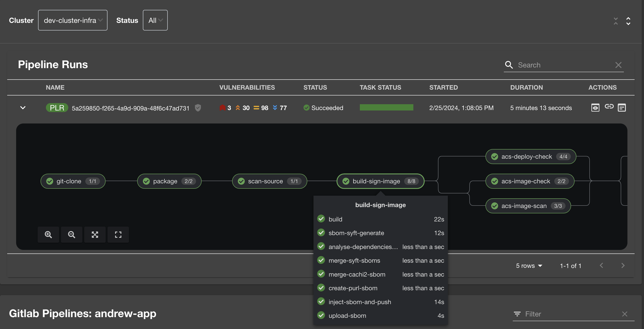The width and height of the screenshot is (644, 329).
Task: Zoom in on the pipeline graph
Action: 48,234
